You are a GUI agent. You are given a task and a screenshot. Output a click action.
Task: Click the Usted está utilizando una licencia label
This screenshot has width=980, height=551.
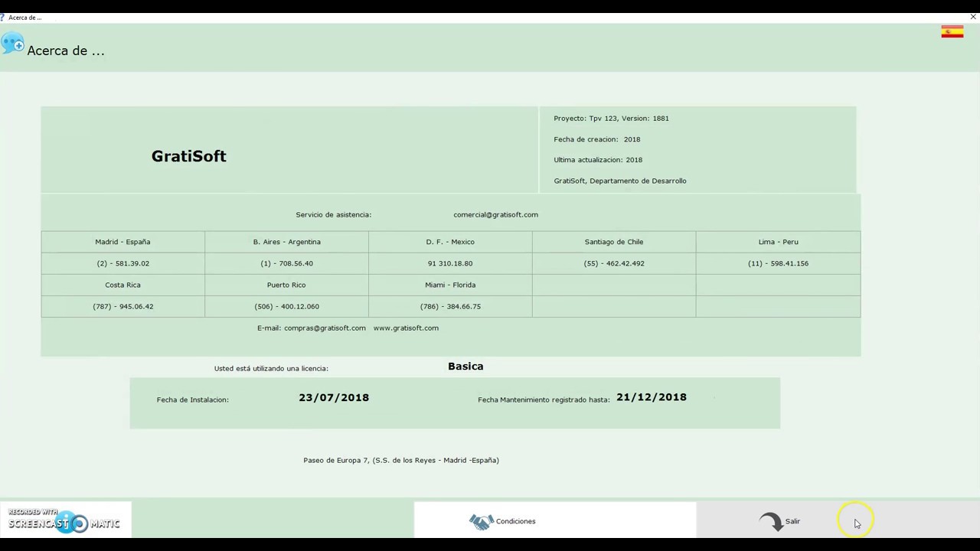[x=271, y=369]
